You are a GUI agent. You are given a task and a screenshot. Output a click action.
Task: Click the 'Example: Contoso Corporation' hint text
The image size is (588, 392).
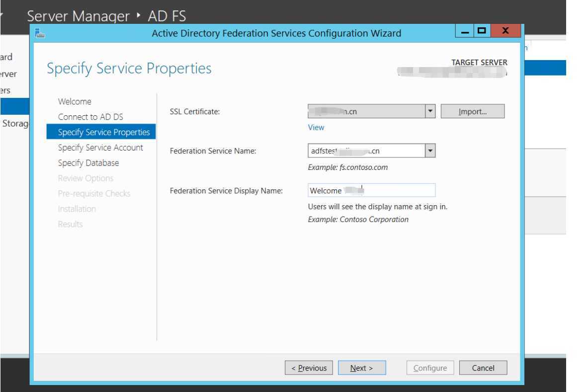(x=358, y=219)
